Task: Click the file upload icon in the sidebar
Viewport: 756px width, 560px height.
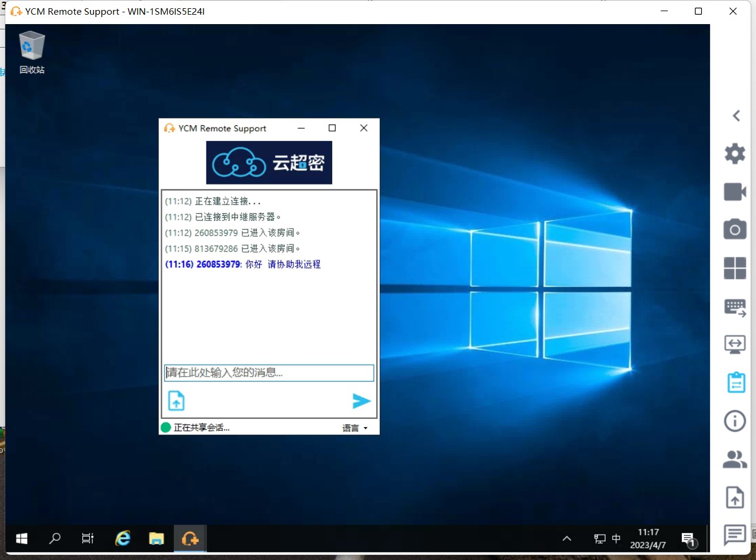Action: point(735,497)
